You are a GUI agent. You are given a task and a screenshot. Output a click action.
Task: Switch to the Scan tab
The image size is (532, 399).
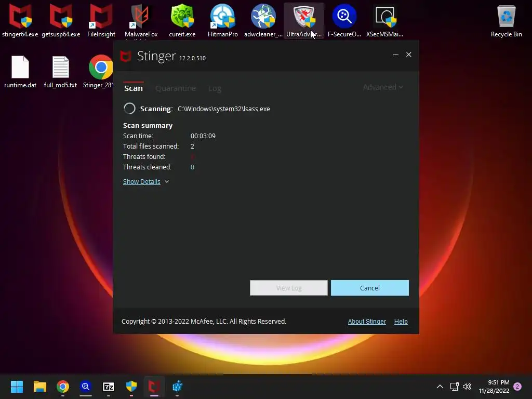click(134, 88)
